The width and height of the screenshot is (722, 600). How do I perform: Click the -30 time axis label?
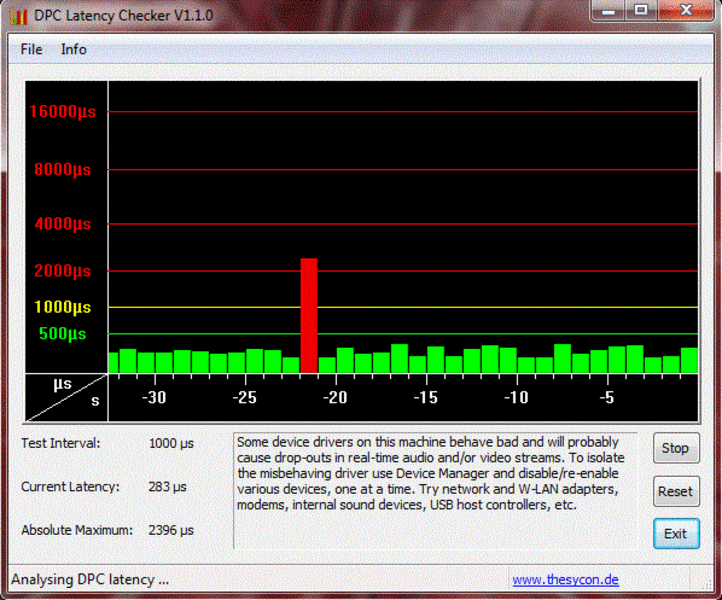click(154, 397)
